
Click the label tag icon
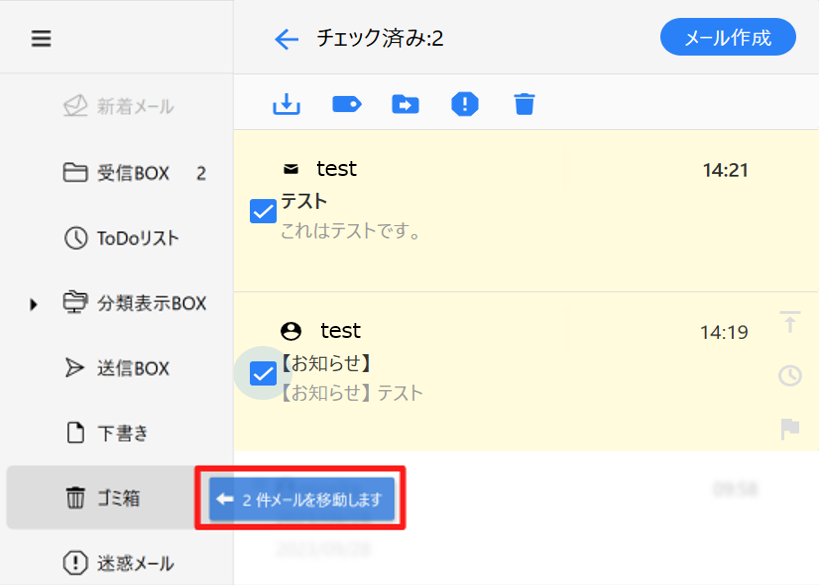(x=347, y=104)
